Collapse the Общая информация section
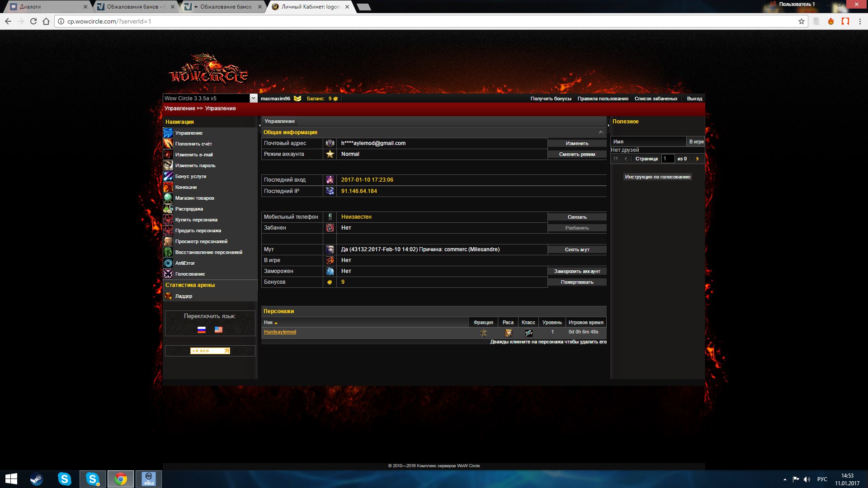The image size is (868, 488). [601, 132]
